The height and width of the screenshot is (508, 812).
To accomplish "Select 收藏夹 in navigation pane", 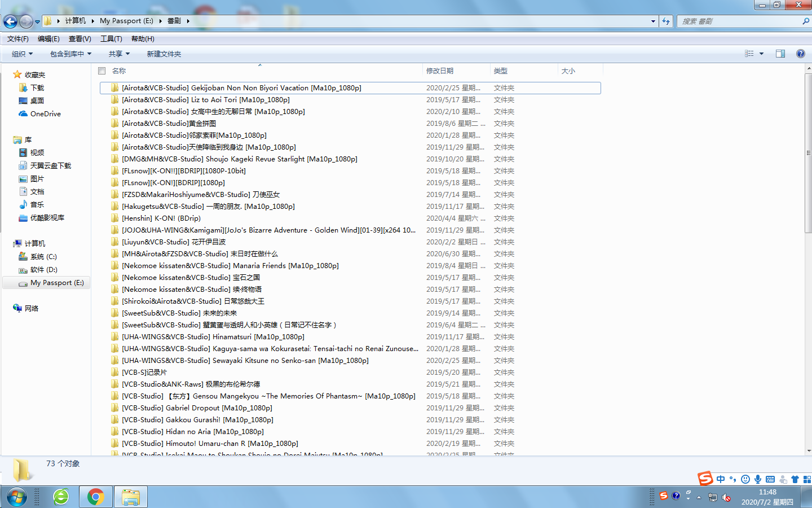I will pos(29,75).
